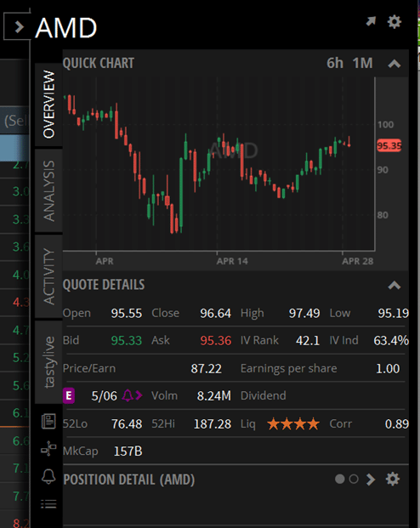The width and height of the screenshot is (420, 528).
Task: Open the hierarchy diagram icon in the sidebar
Action: click(x=48, y=449)
